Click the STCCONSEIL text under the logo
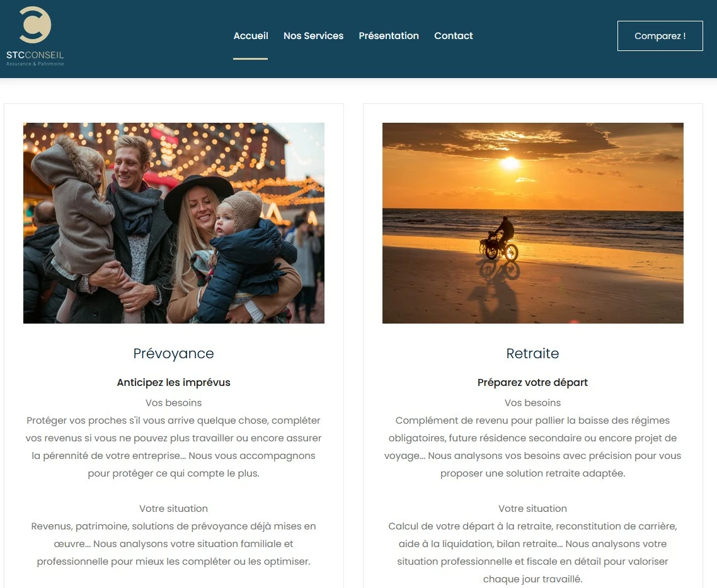Screen dimensions: 717x588 pyautogui.click(x=35, y=55)
